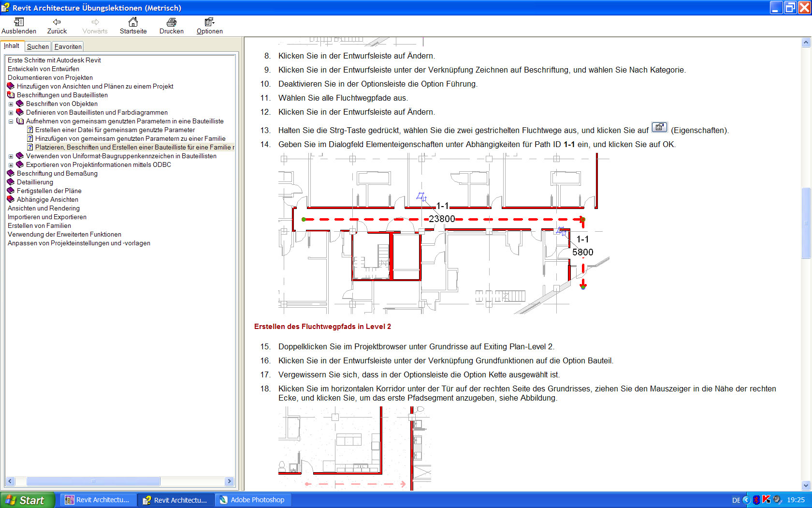Expand Definieren von Bauteillisten und Farbdiagrammen node

pyautogui.click(x=11, y=113)
